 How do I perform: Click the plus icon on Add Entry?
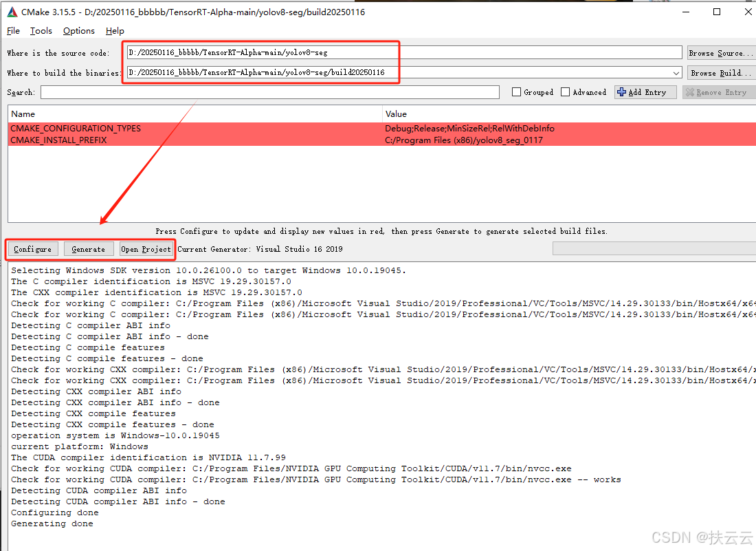tap(621, 92)
